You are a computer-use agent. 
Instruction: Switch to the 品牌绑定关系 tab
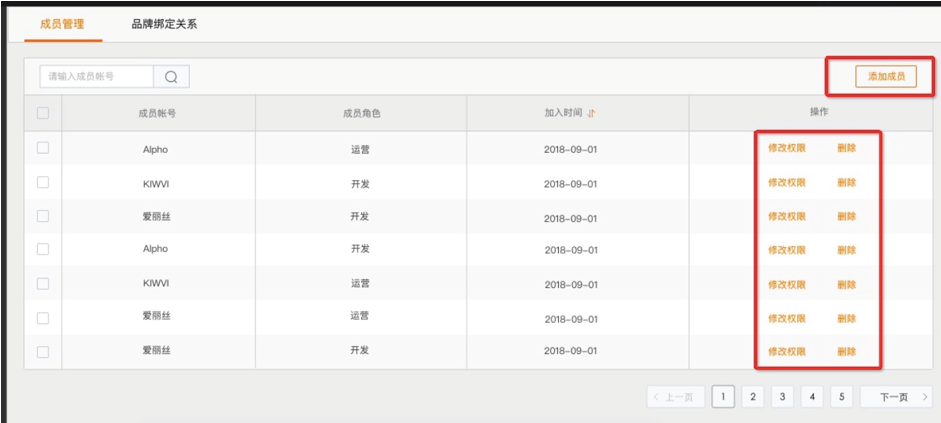coord(164,24)
